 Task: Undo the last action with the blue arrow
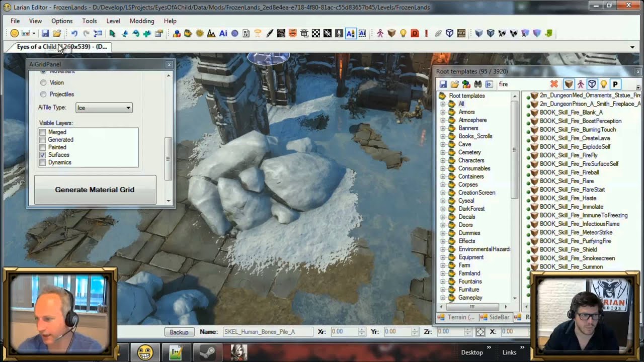[x=74, y=33]
